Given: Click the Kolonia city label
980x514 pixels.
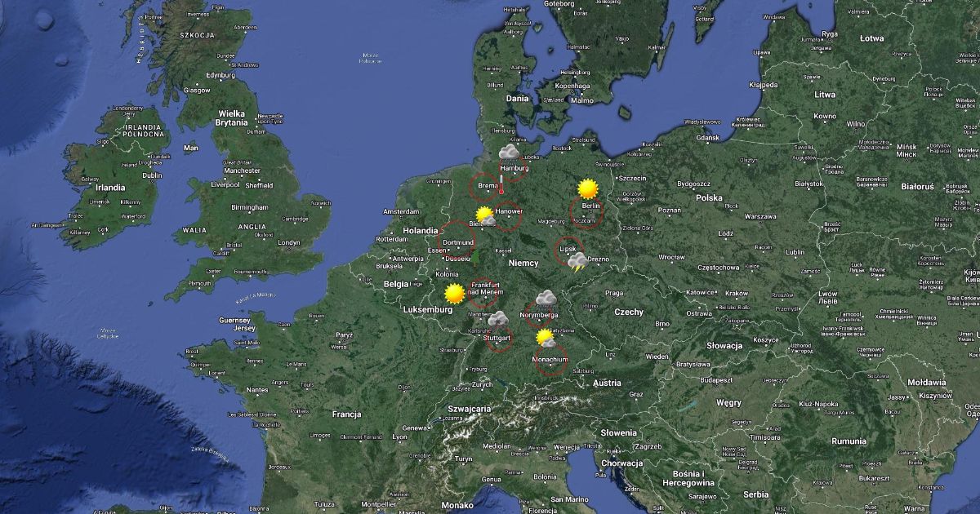Looking at the screenshot, I should coord(448,273).
